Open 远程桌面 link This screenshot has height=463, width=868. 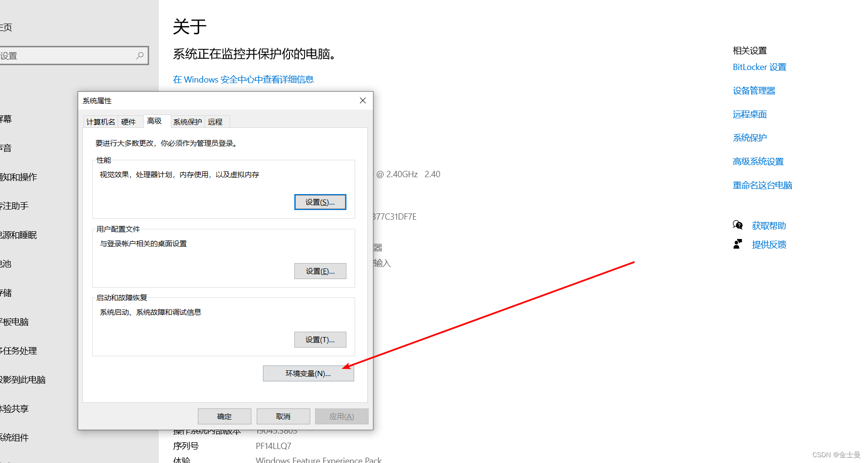tap(750, 114)
